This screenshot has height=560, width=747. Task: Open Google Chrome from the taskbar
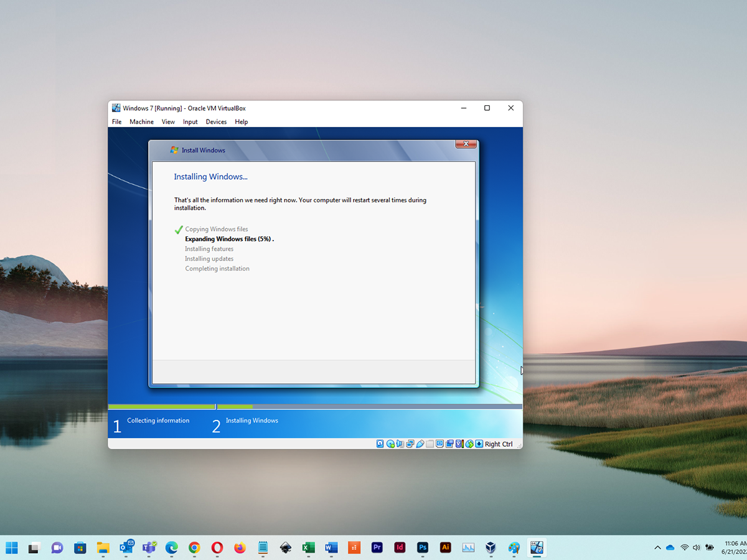pyautogui.click(x=194, y=548)
